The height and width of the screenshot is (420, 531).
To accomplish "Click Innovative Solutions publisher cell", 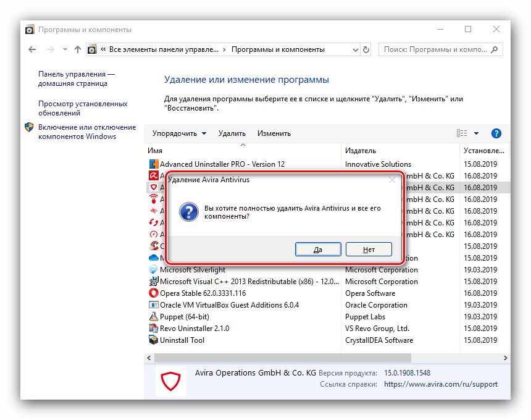I will pos(378,164).
